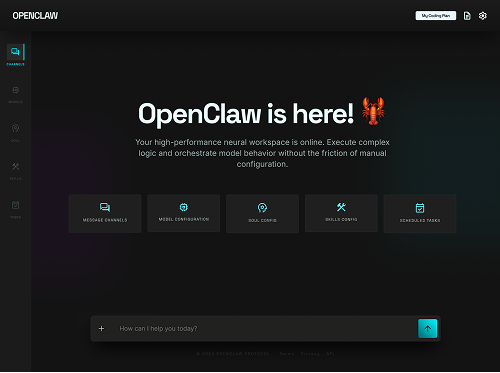Open the document icon in the header
This screenshot has width=500, height=373.
point(467,16)
